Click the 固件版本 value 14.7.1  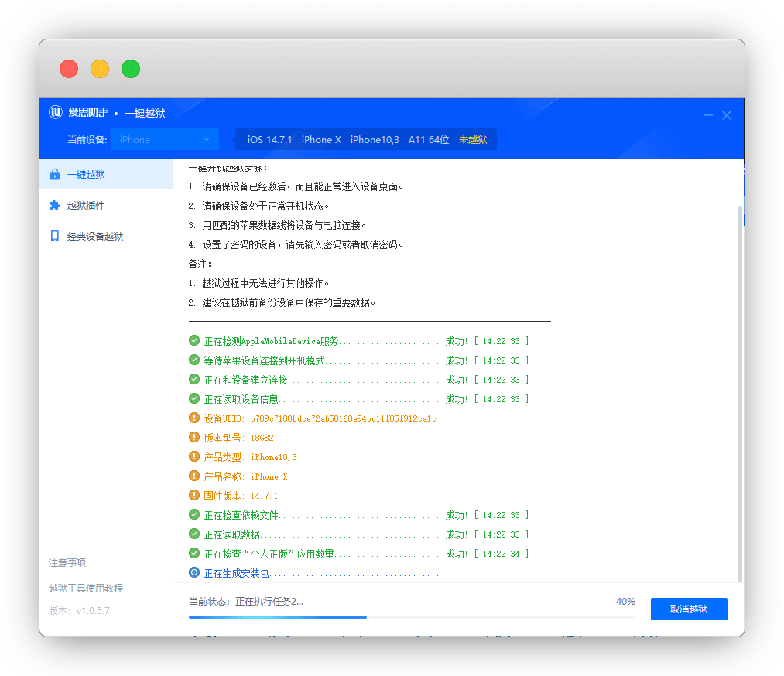click(x=264, y=496)
